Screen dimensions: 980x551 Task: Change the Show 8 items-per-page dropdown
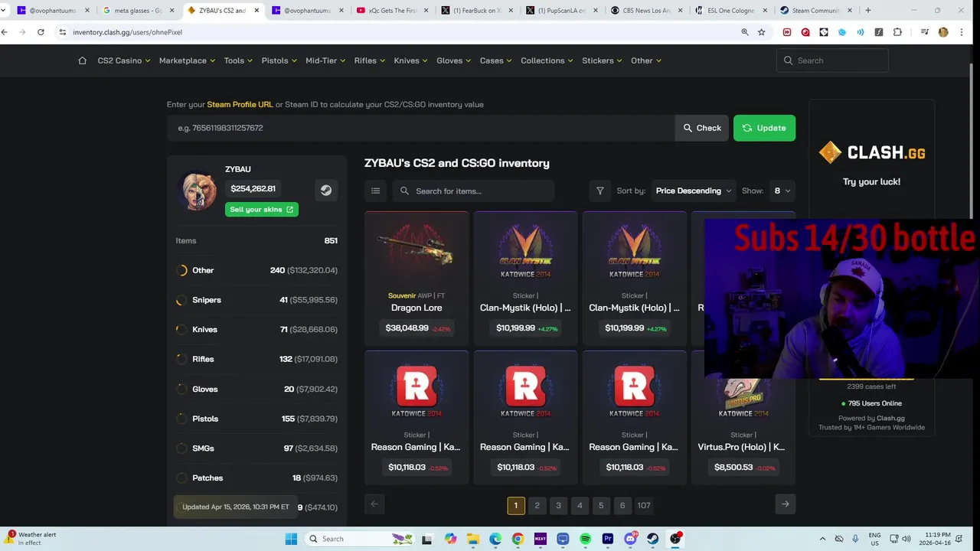[782, 191]
